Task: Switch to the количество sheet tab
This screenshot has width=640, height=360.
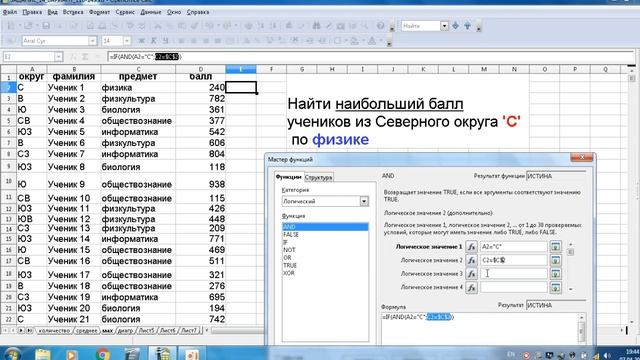Action: 54,331
